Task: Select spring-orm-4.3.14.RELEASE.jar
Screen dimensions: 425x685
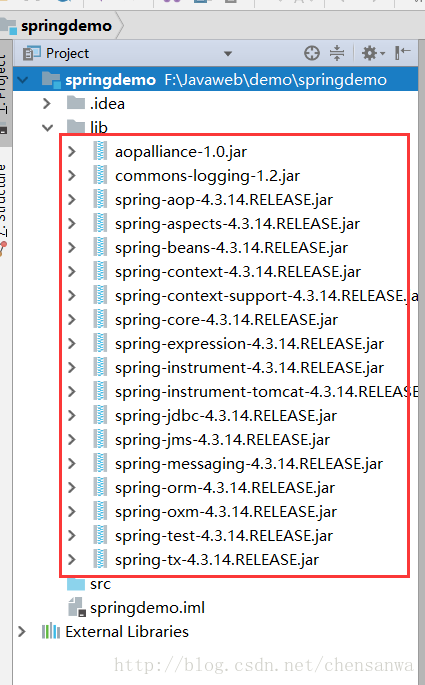Action: pyautogui.click(x=225, y=488)
